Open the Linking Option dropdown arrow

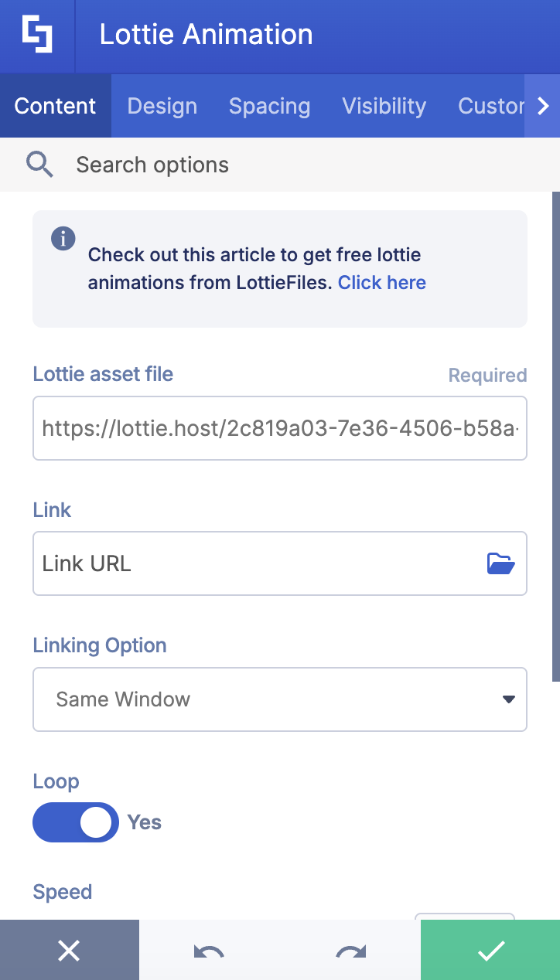tap(508, 699)
